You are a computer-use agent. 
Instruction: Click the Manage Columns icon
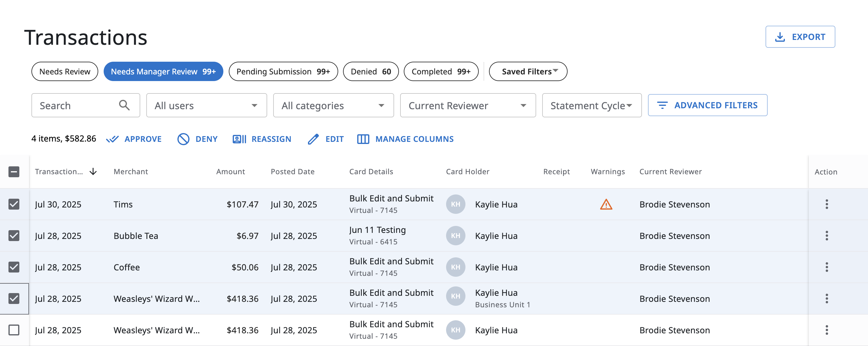point(363,139)
